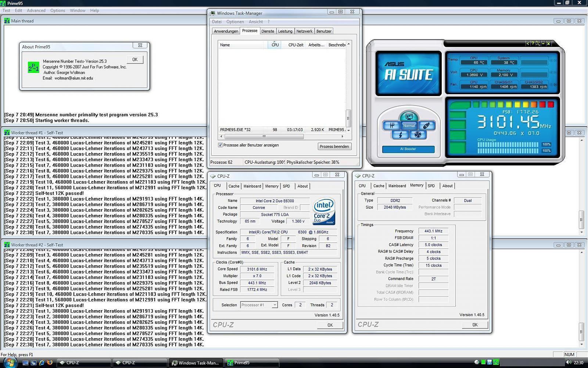Image resolution: width=588 pixels, height=368 pixels.
Task: Click the AI Booster bar in AI Suite
Action: tap(408, 149)
